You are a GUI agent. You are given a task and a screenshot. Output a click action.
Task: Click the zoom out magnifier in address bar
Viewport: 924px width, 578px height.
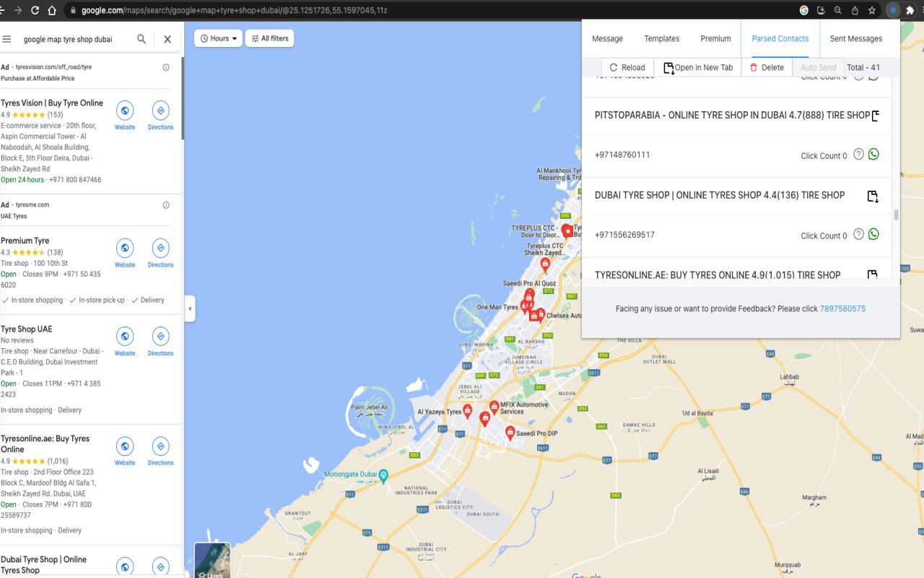point(837,11)
